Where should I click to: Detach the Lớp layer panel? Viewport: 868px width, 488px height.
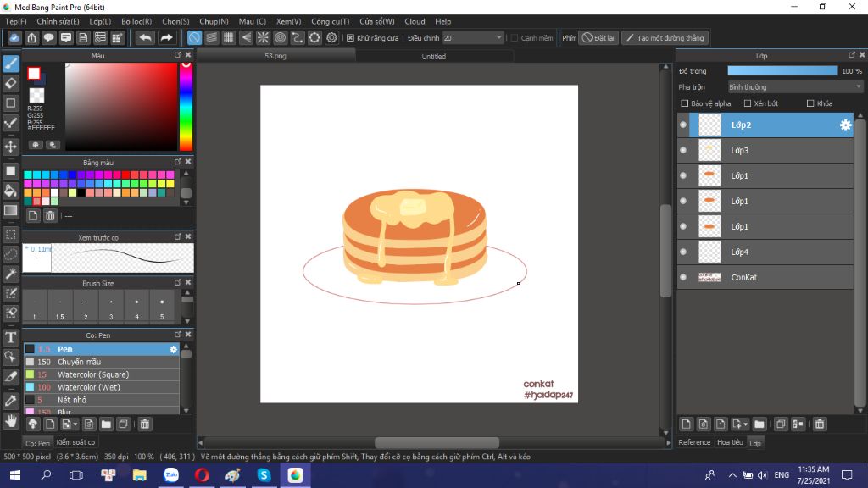click(x=851, y=55)
